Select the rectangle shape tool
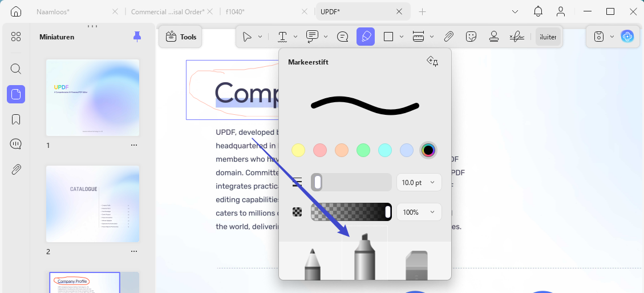This screenshot has height=293, width=644. (388, 37)
